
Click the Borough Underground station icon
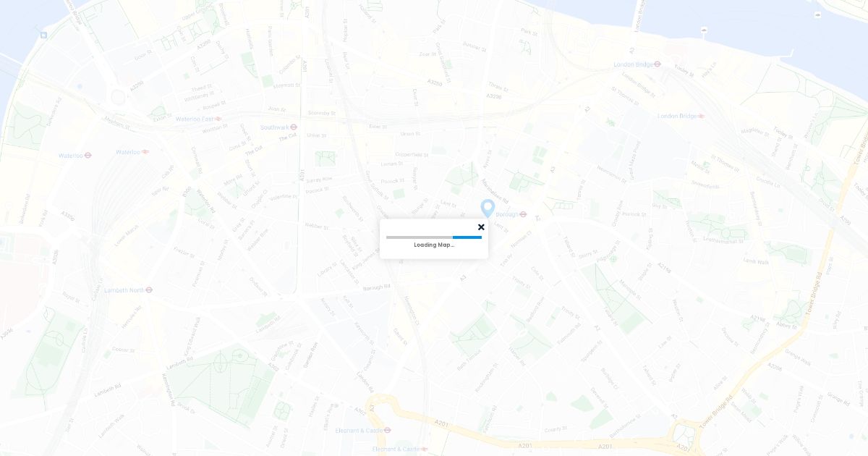(x=523, y=214)
